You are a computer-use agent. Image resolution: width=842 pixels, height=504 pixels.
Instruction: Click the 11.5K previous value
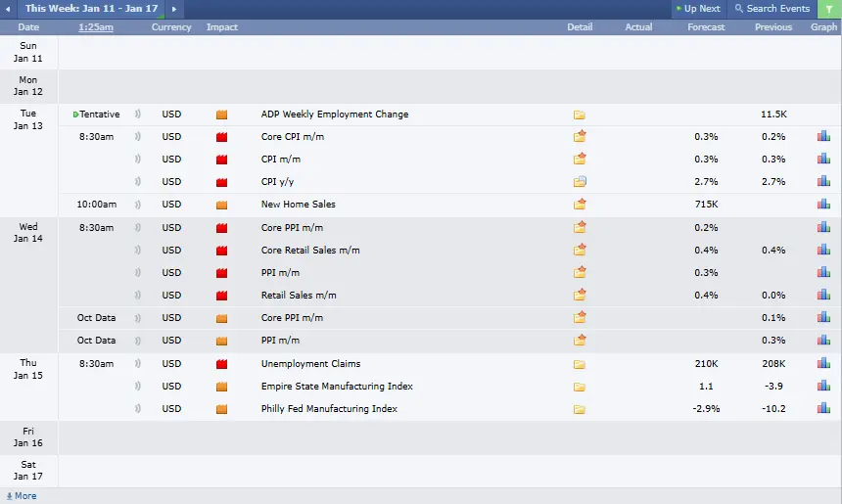(x=773, y=115)
